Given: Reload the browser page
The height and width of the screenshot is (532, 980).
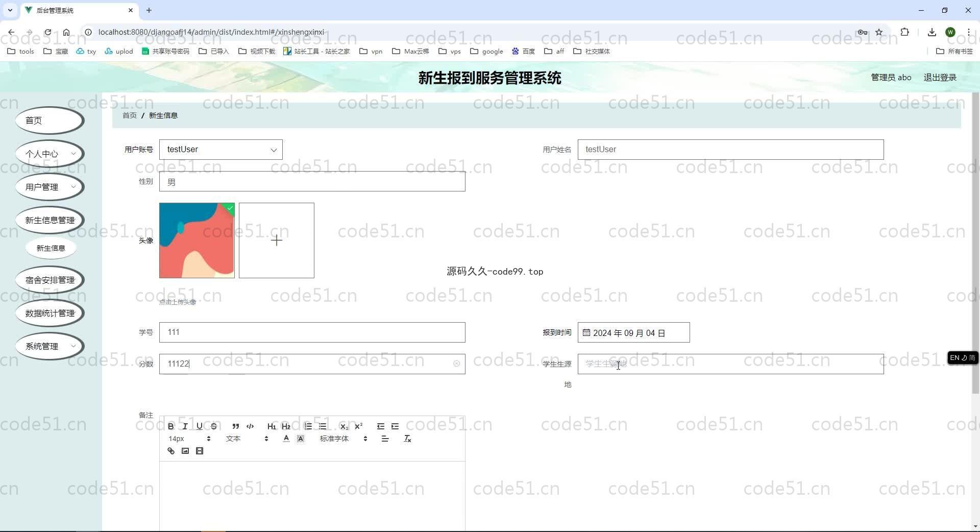Looking at the screenshot, I should pyautogui.click(x=47, y=32).
